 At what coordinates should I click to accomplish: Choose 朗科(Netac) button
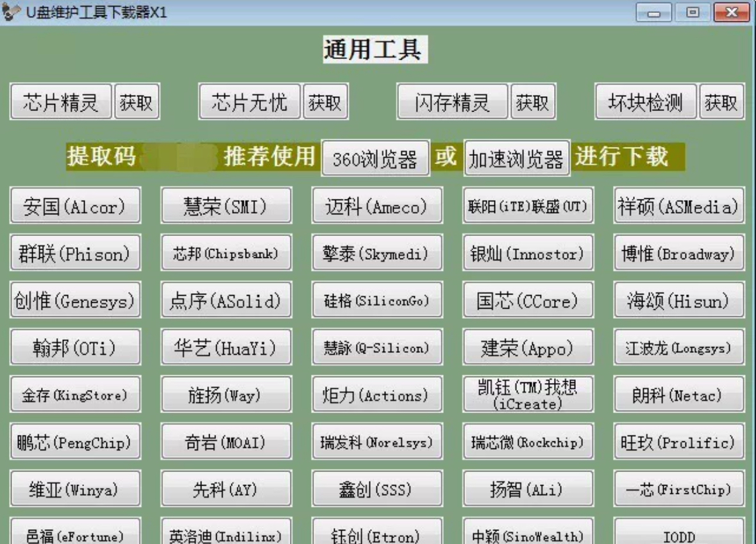coord(679,395)
